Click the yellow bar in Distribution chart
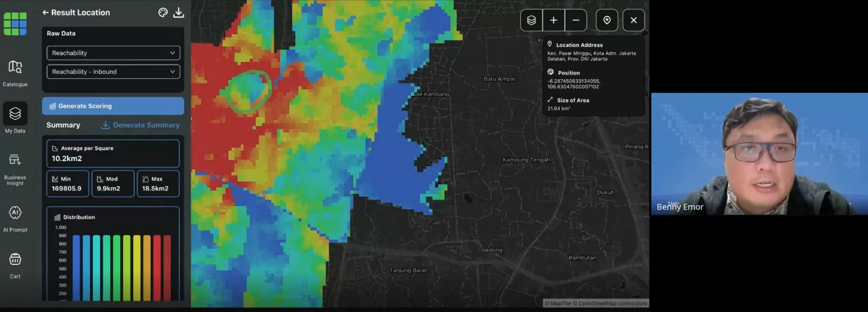The height and width of the screenshot is (312, 868). (x=137, y=268)
